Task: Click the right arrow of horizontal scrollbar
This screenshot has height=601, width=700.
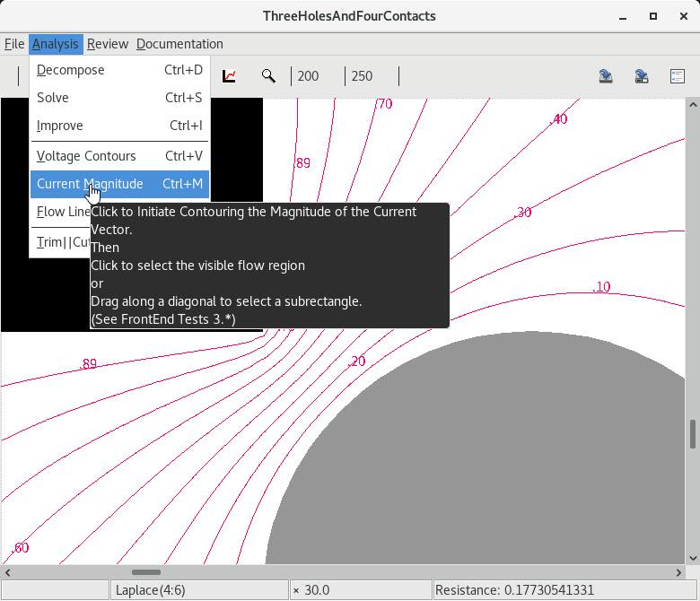Action: pos(679,572)
